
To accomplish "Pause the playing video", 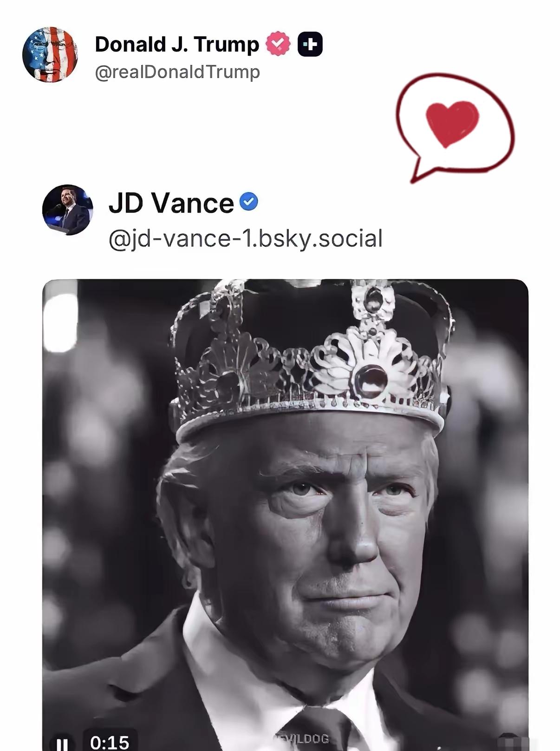I will (62, 743).
